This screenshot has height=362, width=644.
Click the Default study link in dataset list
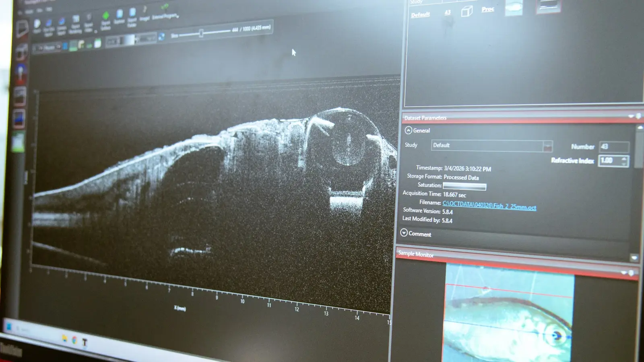[420, 15]
